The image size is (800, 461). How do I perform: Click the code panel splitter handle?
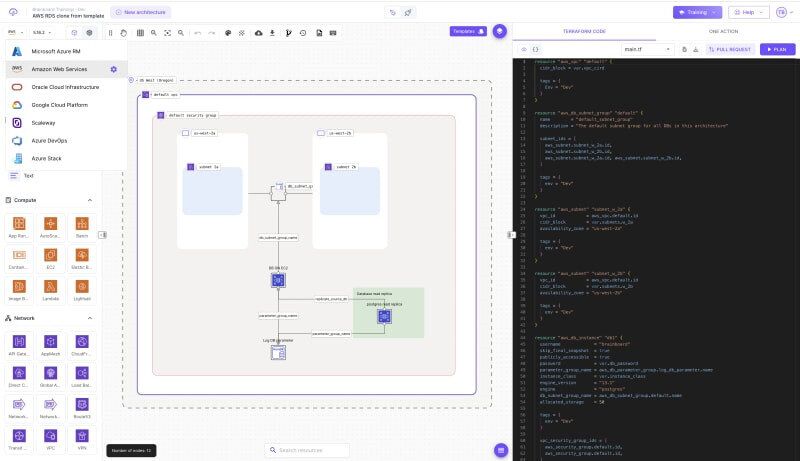(x=511, y=235)
